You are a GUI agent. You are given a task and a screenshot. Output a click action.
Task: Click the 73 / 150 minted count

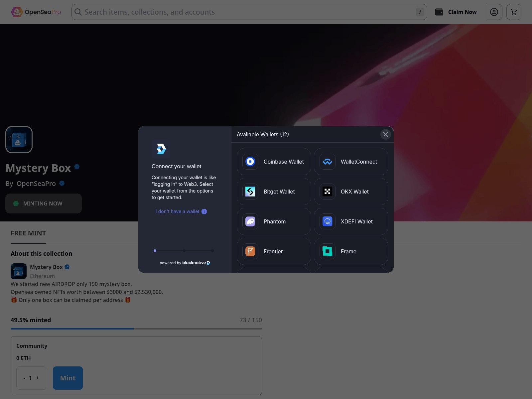251,320
